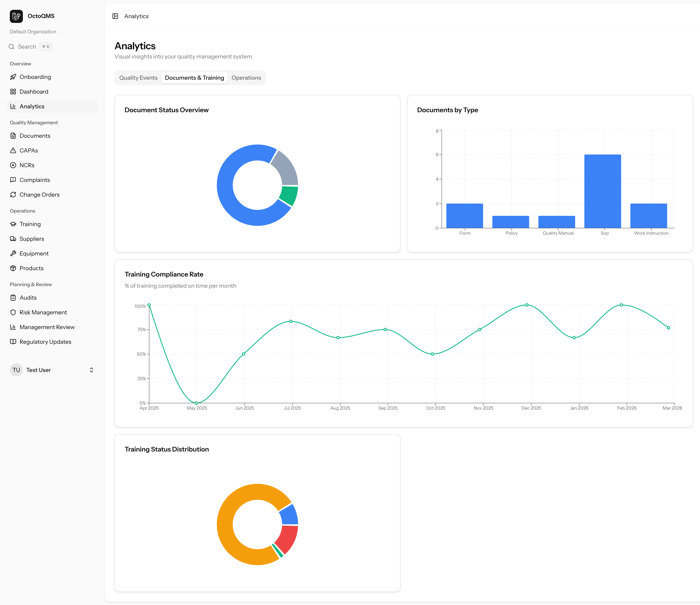
Task: Click the Form bar in the chart
Action: tap(465, 216)
